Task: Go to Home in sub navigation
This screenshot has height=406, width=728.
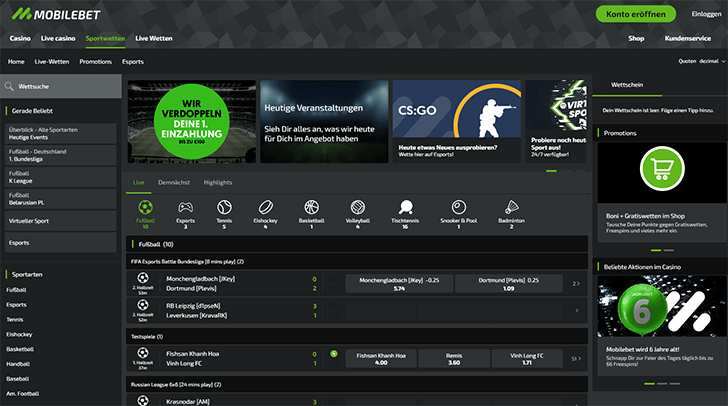Action: [16, 62]
